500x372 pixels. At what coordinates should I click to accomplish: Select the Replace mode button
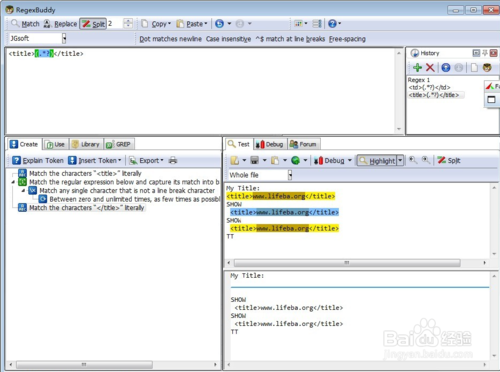click(60, 24)
